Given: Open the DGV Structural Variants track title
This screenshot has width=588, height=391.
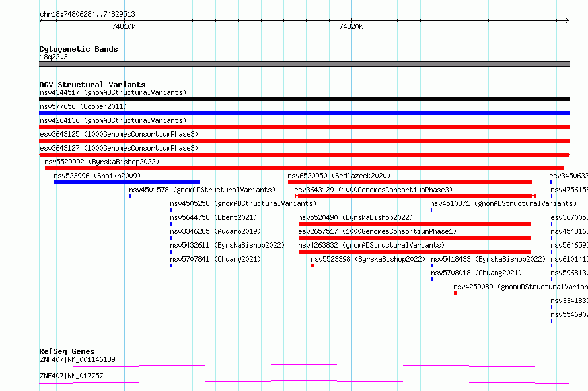Looking at the screenshot, I should point(92,85).
